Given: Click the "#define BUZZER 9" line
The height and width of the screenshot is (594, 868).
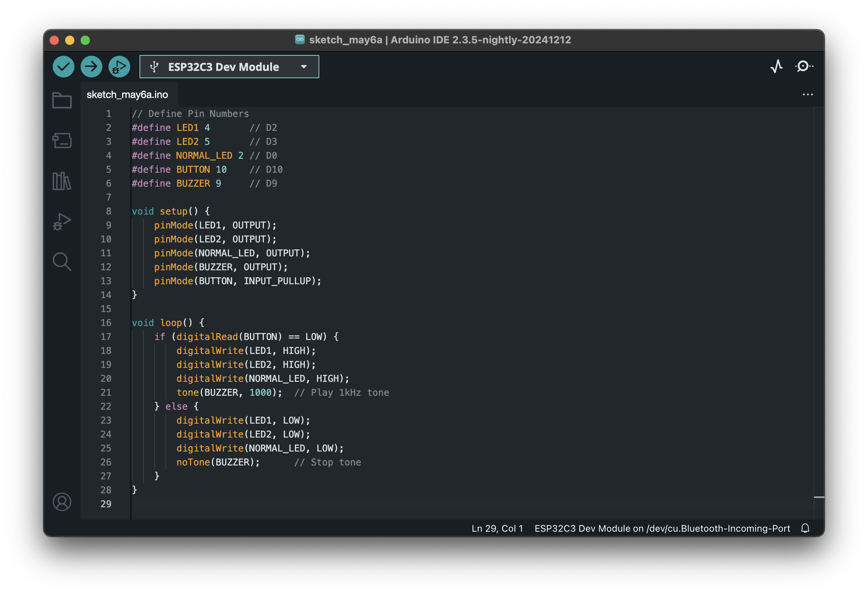Looking at the screenshot, I should 176,183.
